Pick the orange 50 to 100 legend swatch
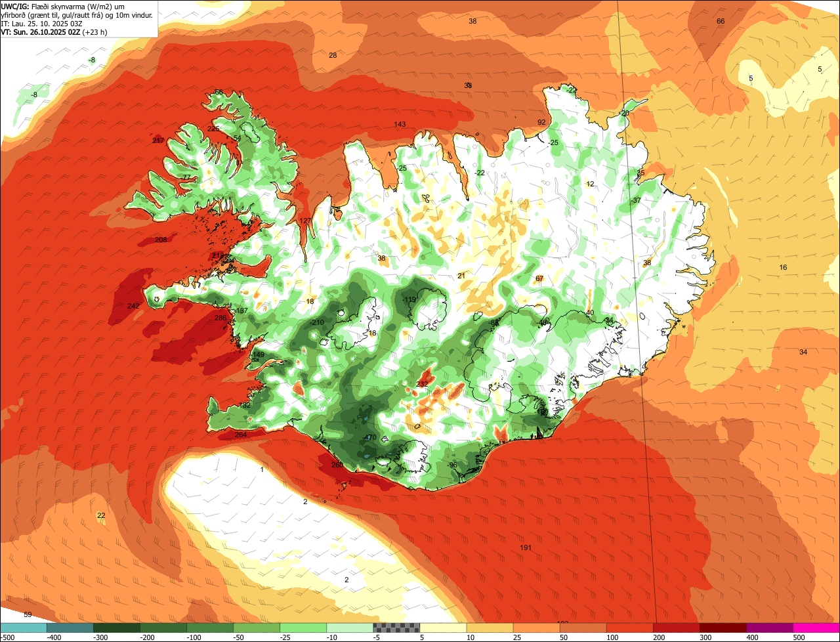The image size is (840, 642). (583, 628)
